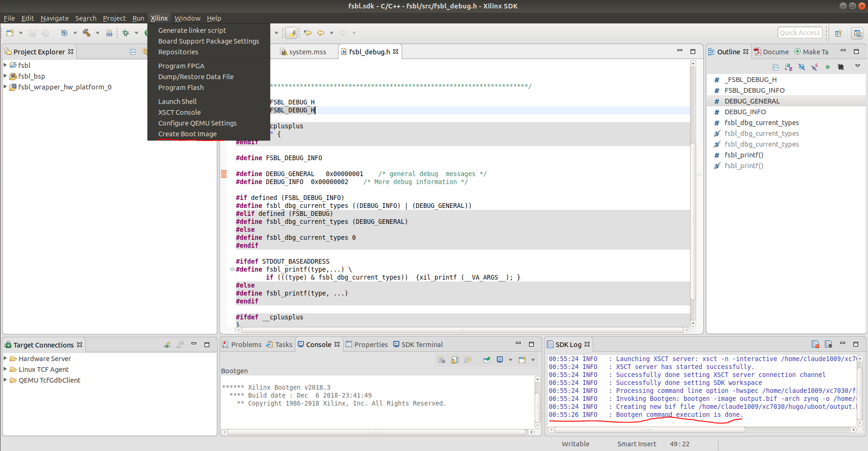Viewport: 868px width, 451px height.
Task: Select Create Boot Image from the Xilinx menu
Action: [187, 134]
